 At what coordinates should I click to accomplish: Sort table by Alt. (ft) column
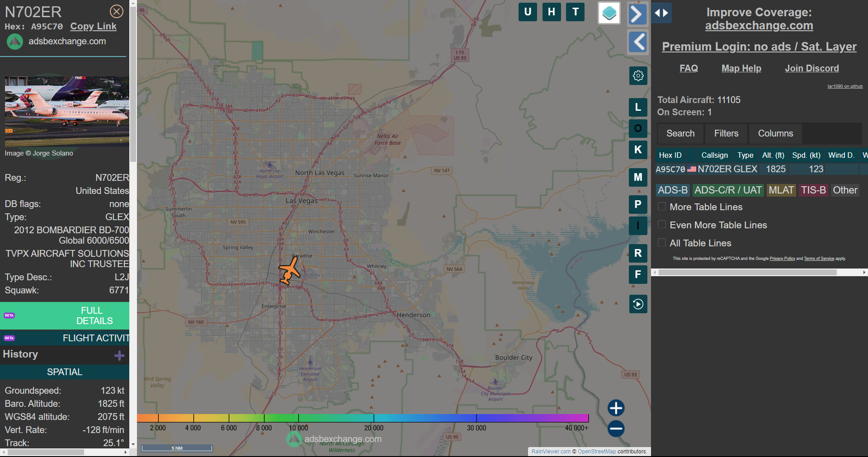pos(773,155)
